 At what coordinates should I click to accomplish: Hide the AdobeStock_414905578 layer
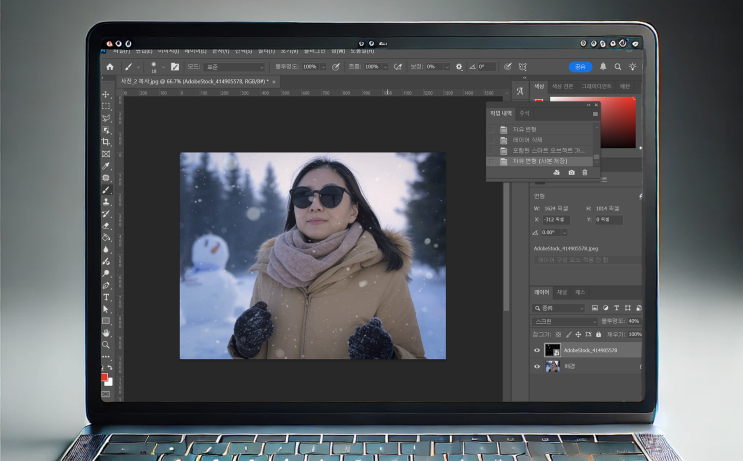(x=537, y=350)
